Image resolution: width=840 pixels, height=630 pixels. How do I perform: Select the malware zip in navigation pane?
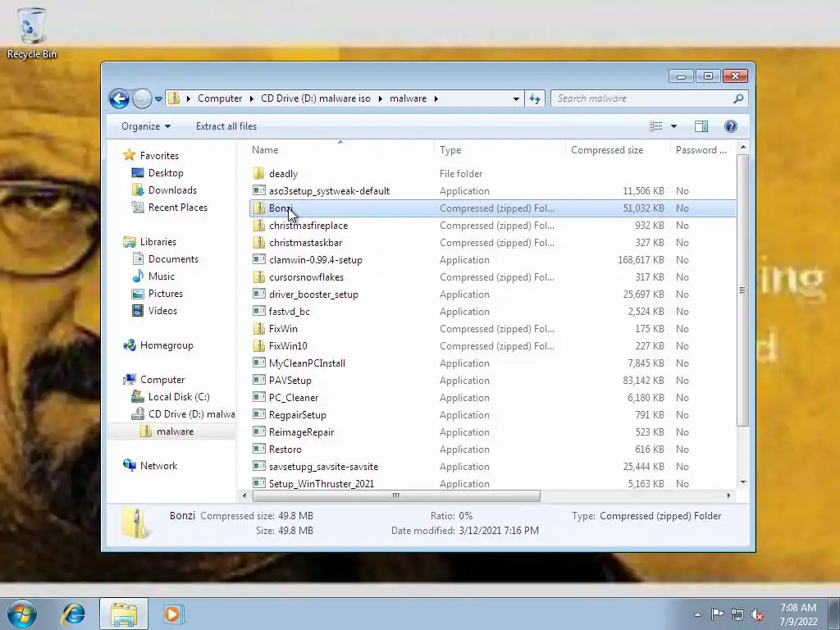[175, 431]
